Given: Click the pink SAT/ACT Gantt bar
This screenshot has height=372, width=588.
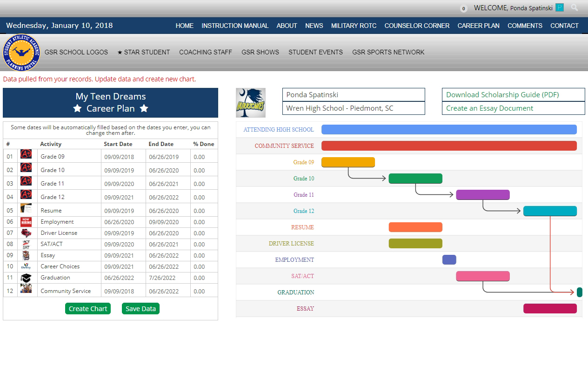Looking at the screenshot, I should coord(482,276).
